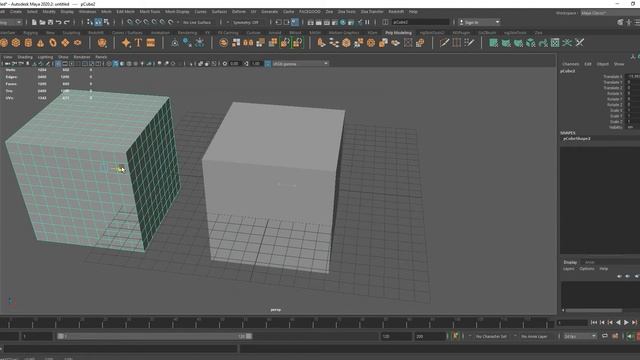This screenshot has height=360, width=640.
Task: Click the Open Scene folder icon
Action: (42, 22)
